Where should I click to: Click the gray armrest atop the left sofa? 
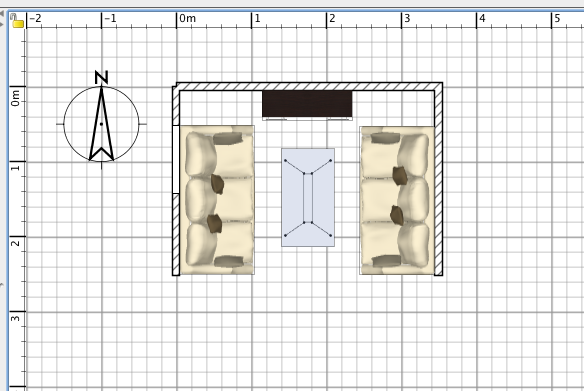click(x=228, y=139)
